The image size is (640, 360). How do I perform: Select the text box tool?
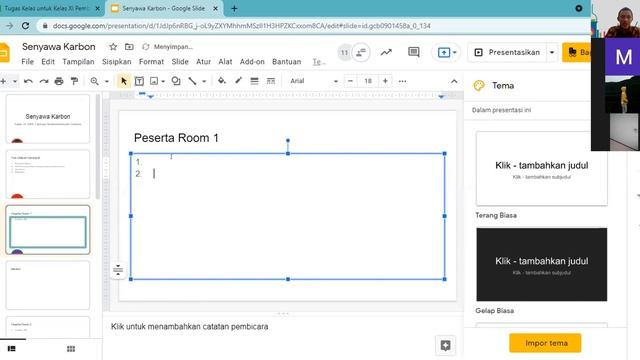(139, 81)
